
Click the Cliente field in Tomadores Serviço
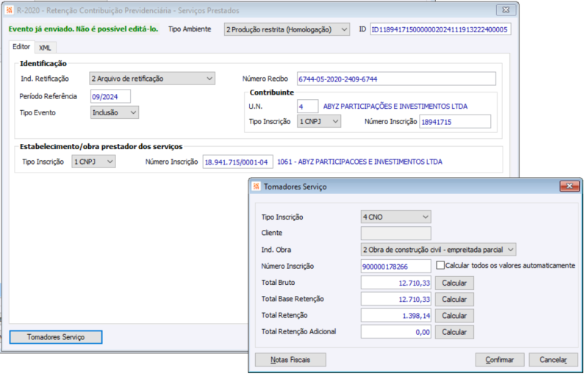(395, 233)
